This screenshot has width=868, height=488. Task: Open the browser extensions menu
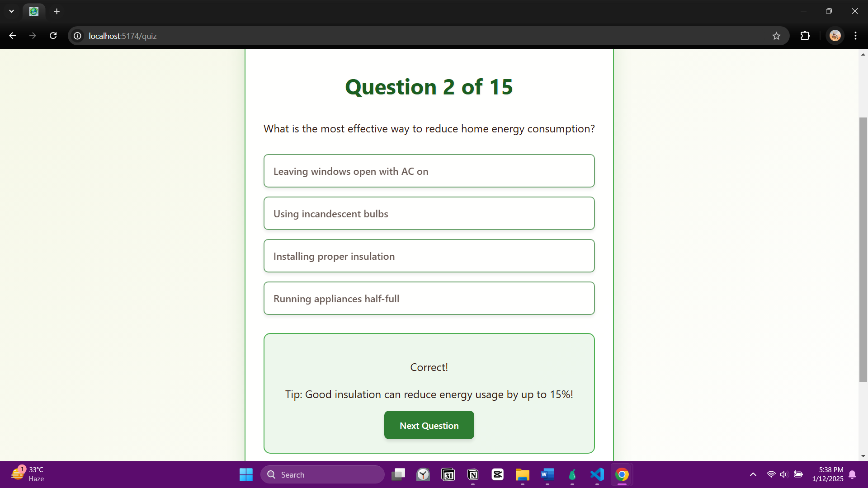[805, 36]
